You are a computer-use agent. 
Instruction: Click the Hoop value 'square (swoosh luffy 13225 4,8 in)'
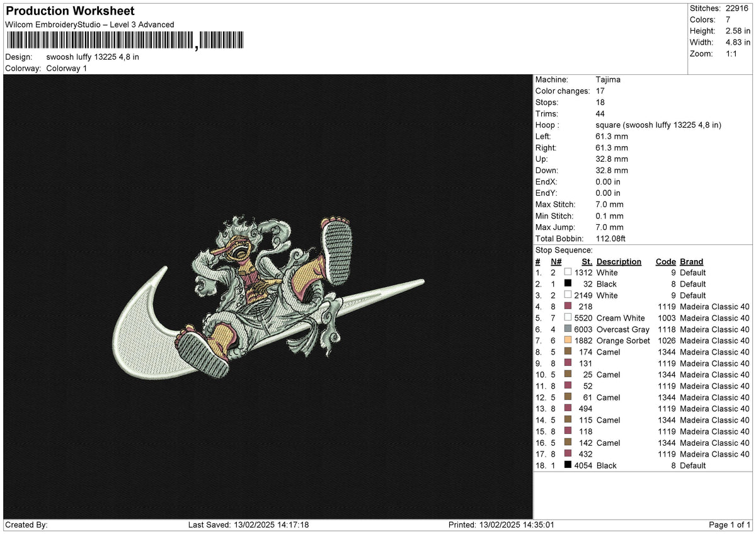coord(658,125)
